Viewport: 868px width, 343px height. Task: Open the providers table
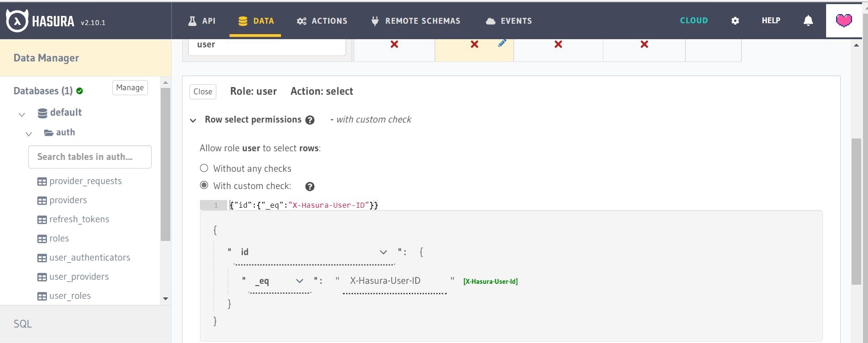pos(68,200)
